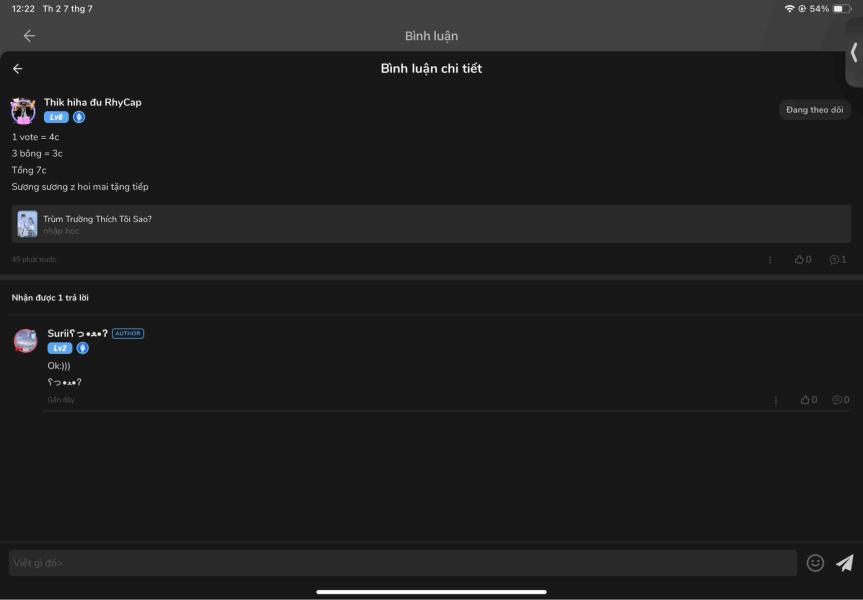
Task: Open Trùm Trường Thích Tôi Sao? story card
Action: point(431,224)
